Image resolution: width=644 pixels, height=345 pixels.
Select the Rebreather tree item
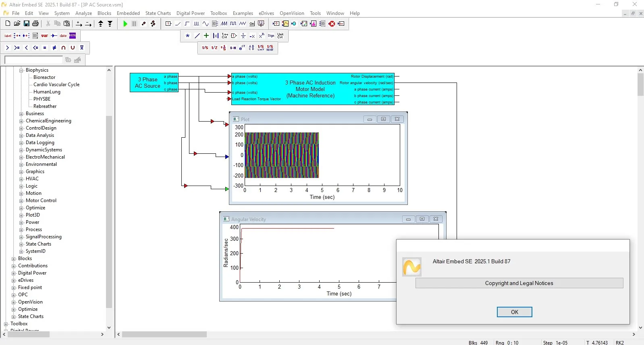point(45,106)
